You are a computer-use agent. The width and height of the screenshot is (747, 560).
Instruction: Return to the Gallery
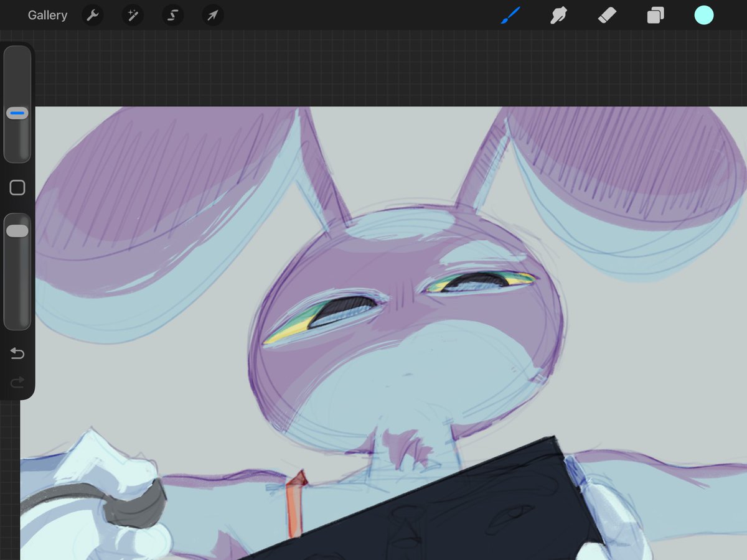(47, 16)
